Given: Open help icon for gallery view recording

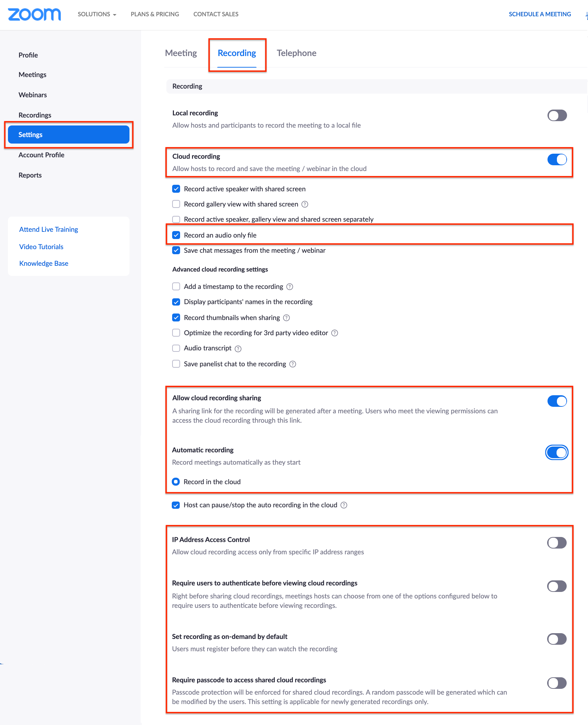Looking at the screenshot, I should pos(305,204).
